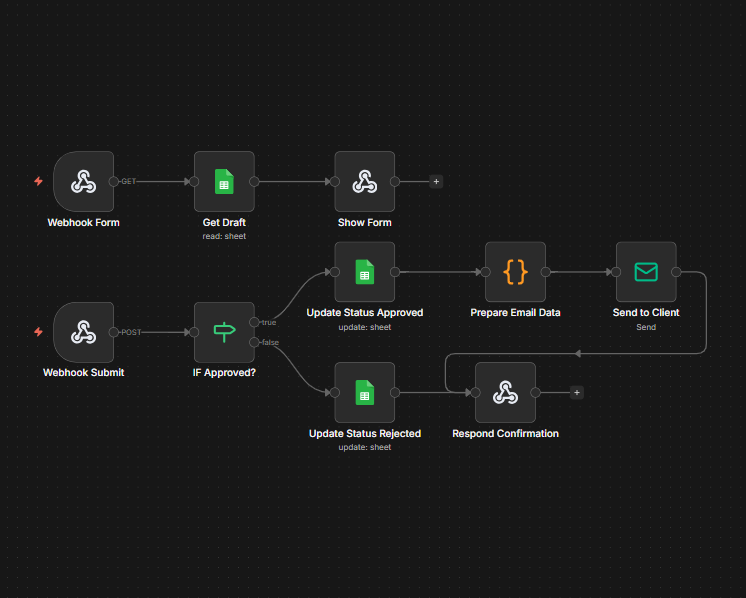
Task: Select Update Status Rejected sheets node
Action: tap(364, 393)
